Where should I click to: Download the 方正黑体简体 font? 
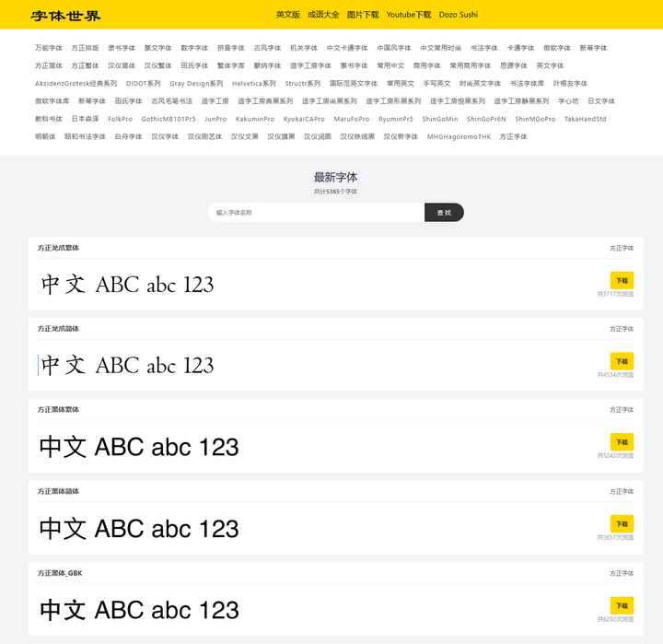pos(622,524)
